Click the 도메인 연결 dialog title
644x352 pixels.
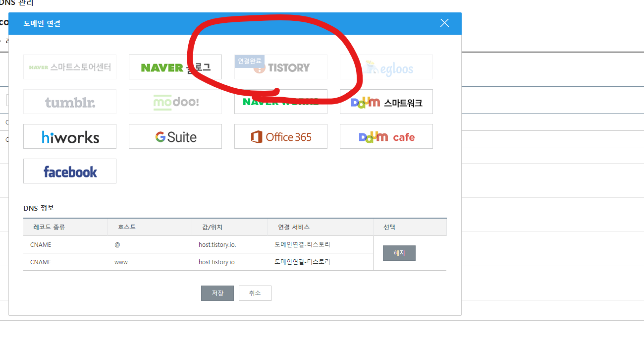(x=42, y=23)
